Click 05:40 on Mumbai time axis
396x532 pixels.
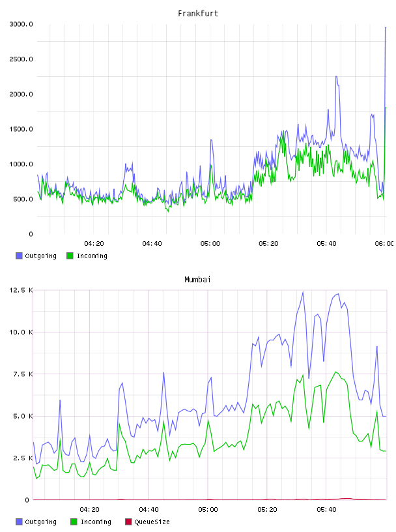[326, 510]
